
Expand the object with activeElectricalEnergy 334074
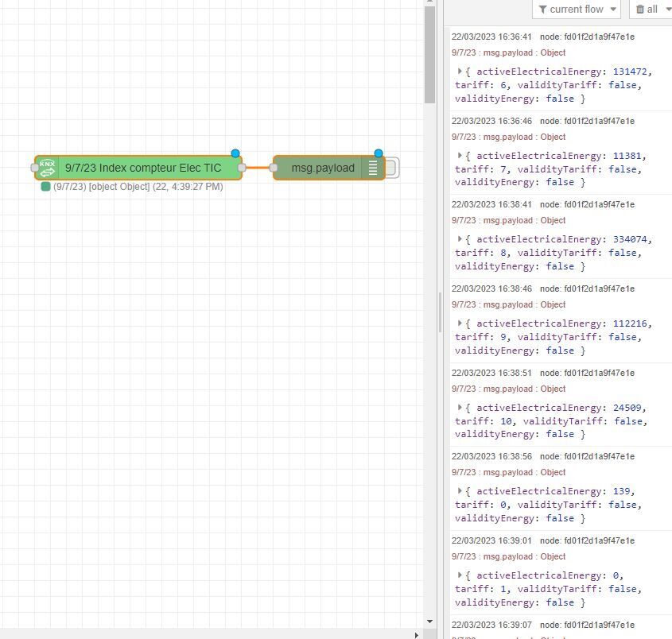pyautogui.click(x=460, y=239)
